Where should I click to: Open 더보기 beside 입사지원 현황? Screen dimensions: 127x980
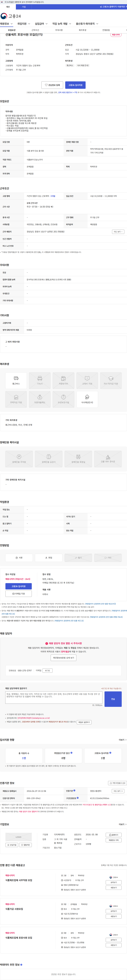(122, 740)
